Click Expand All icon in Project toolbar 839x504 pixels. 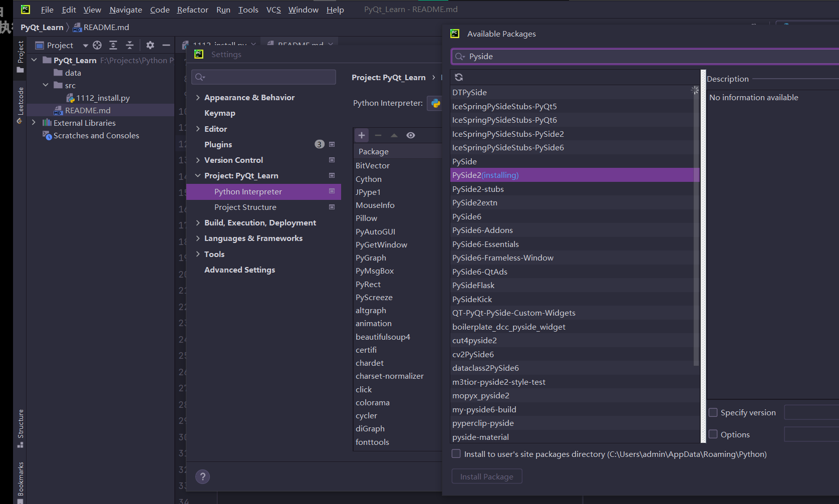coord(113,45)
